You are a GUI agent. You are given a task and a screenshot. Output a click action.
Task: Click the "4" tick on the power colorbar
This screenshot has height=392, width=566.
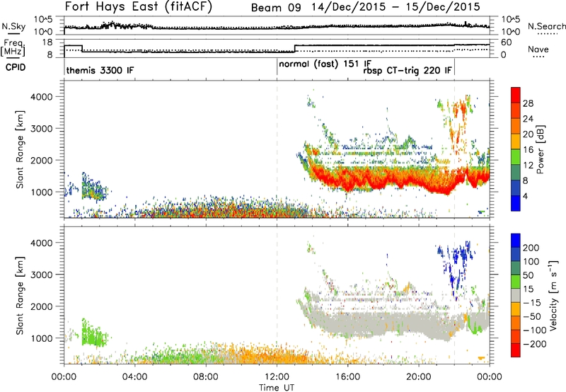(526, 196)
